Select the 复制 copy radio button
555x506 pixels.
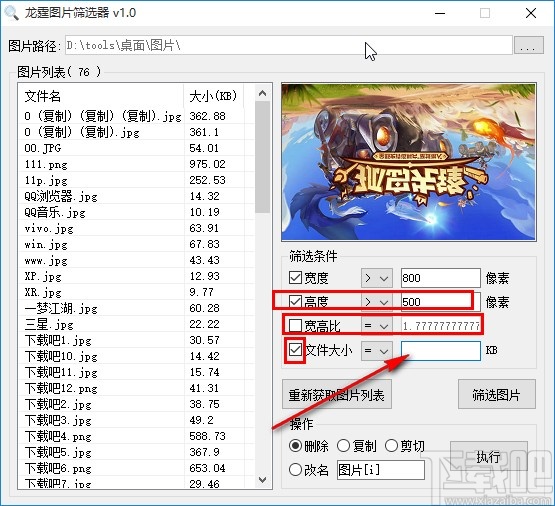click(343, 446)
